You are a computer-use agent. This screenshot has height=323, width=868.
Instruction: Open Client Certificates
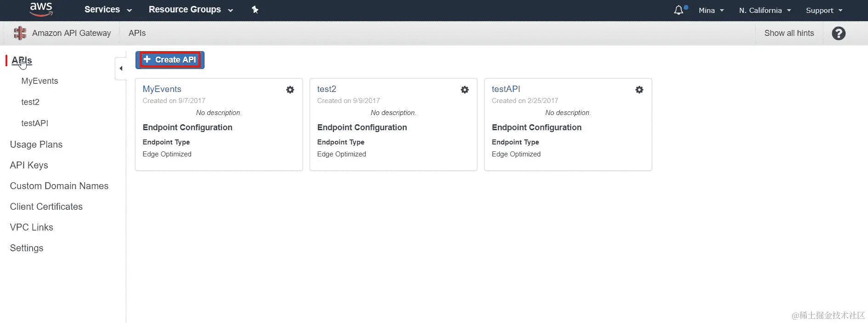point(46,207)
